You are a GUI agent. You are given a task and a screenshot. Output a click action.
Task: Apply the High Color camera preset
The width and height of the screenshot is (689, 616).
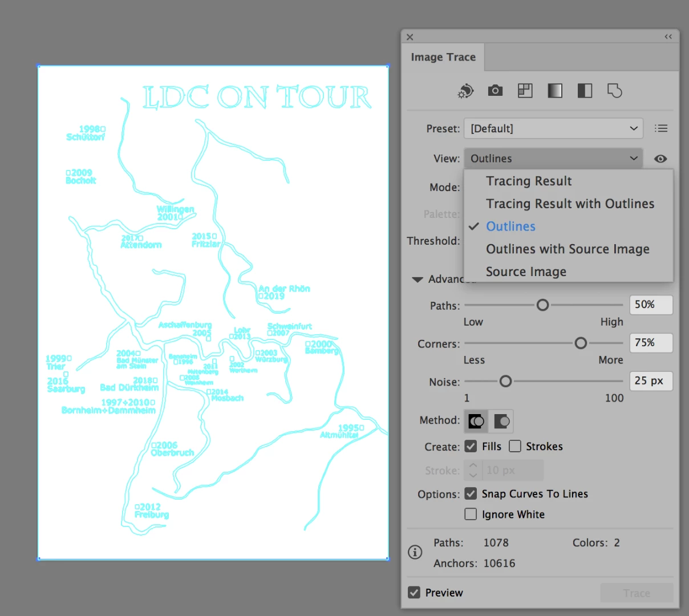[495, 91]
